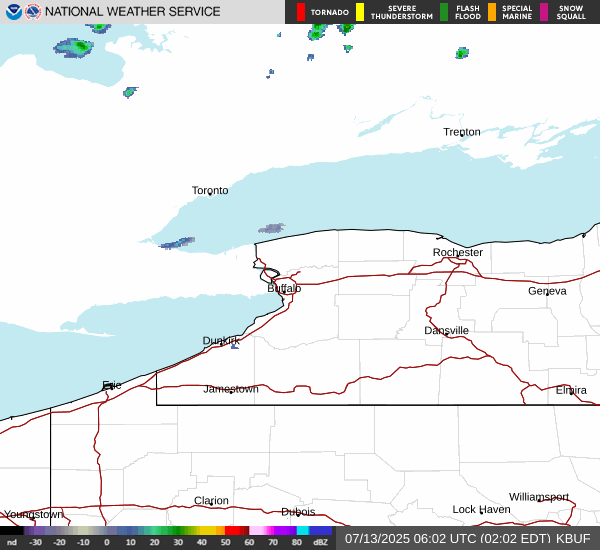The width and height of the screenshot is (600, 550).
Task: Click the Geneva city label
Action: (x=547, y=291)
